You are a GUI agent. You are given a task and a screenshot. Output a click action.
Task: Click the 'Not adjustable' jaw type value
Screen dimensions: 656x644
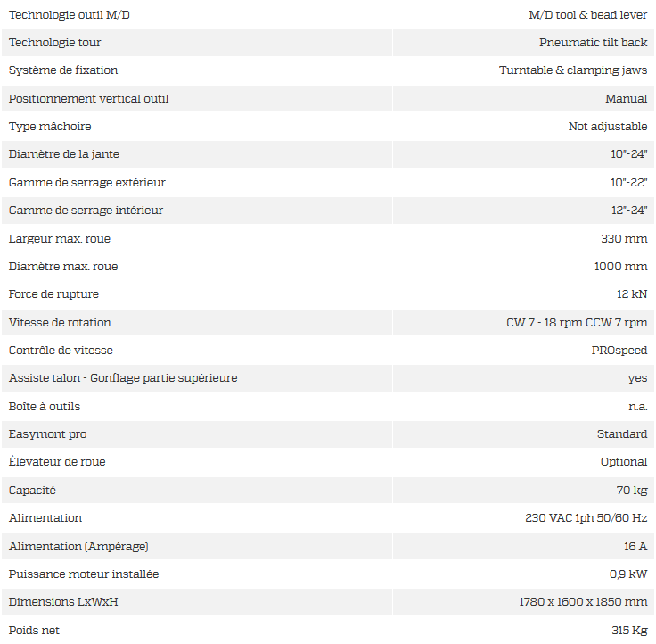(x=608, y=127)
